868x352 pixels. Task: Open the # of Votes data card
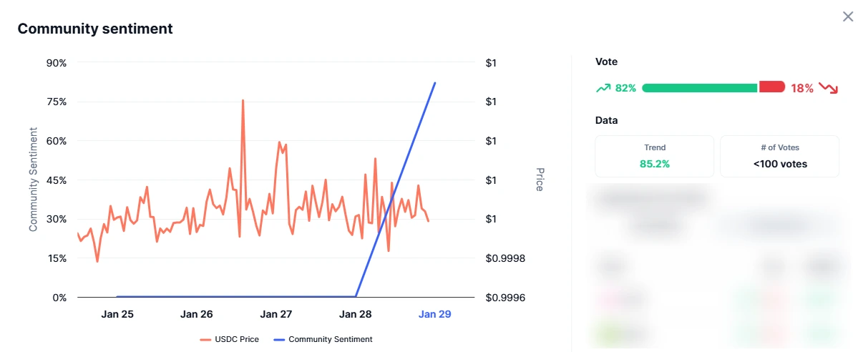pos(780,156)
